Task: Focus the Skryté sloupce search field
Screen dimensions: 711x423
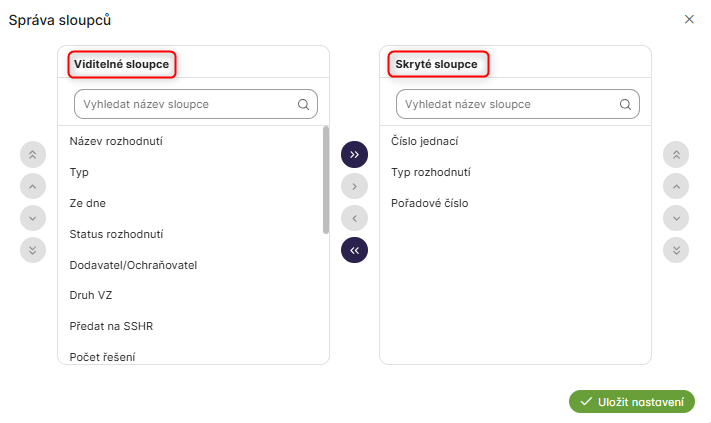Action: coord(507,104)
